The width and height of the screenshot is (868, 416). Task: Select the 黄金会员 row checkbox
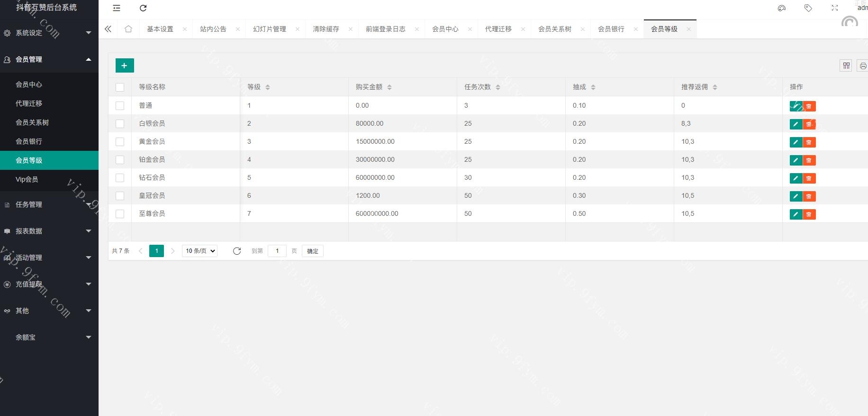[120, 142]
